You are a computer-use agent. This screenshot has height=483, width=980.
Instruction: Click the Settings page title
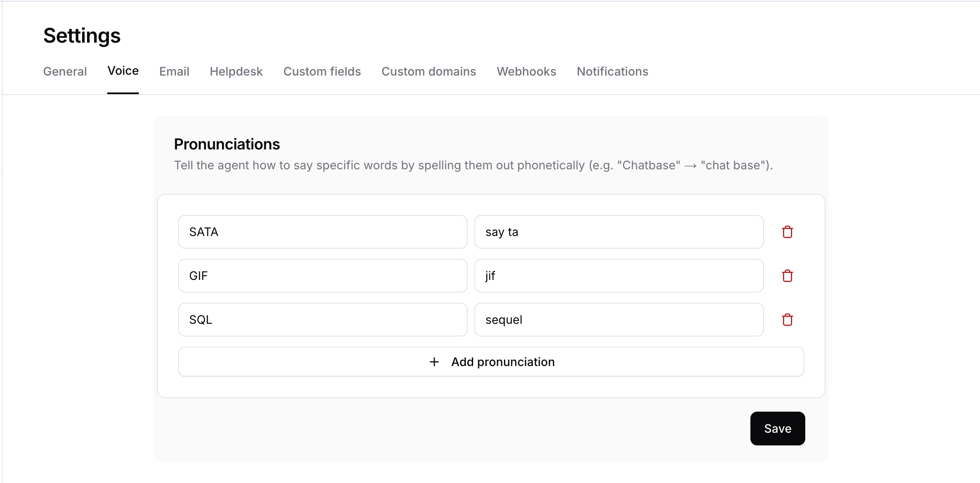point(82,35)
